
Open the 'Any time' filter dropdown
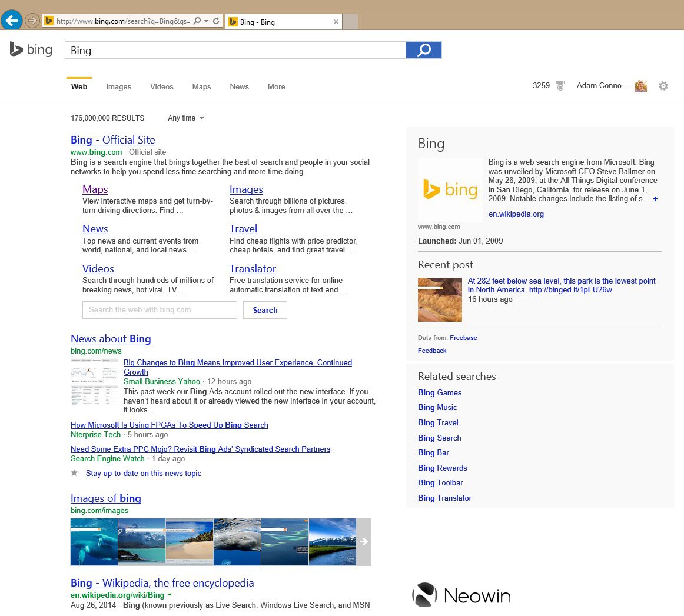coord(185,118)
